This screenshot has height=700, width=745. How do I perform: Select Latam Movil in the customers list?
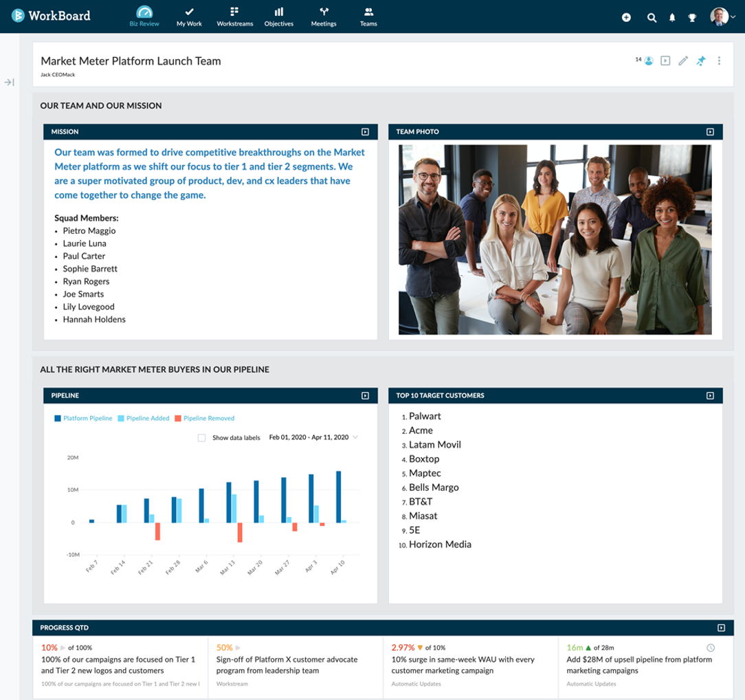click(435, 445)
